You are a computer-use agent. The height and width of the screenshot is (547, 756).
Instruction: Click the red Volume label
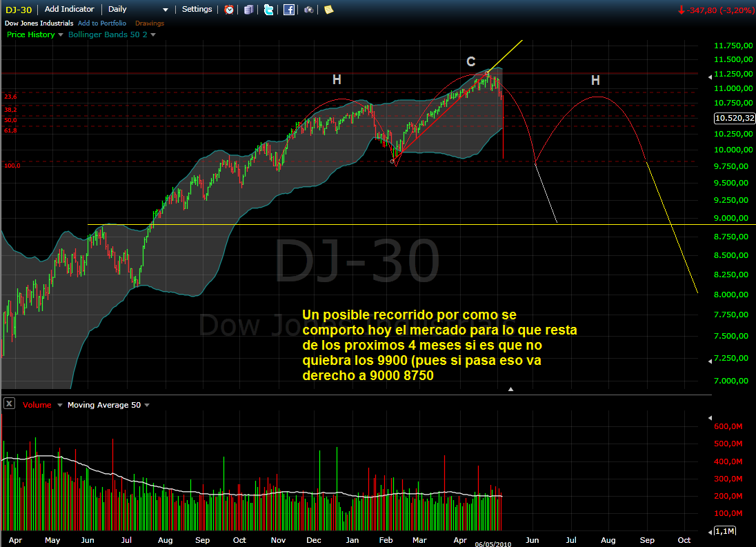coord(37,405)
